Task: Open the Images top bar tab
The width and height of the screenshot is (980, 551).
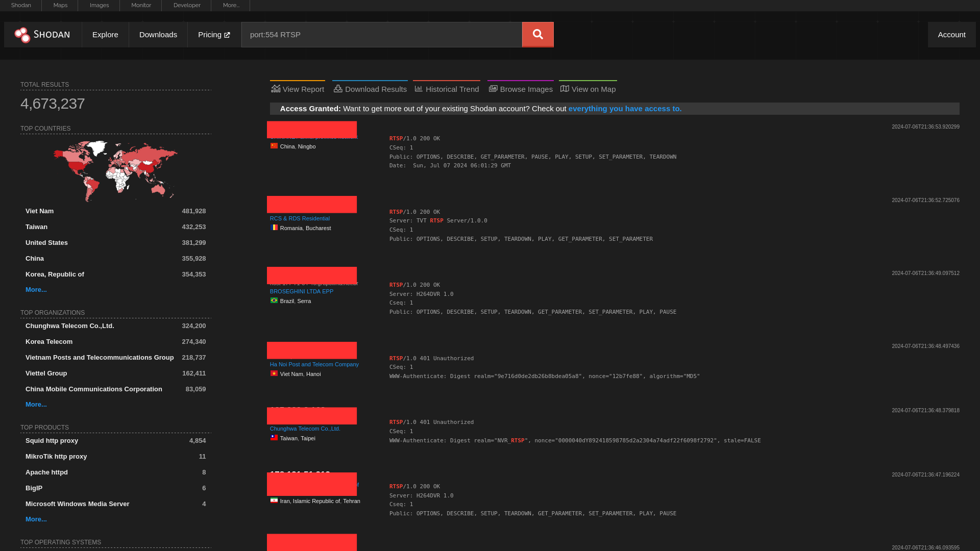Action: click(x=99, y=5)
